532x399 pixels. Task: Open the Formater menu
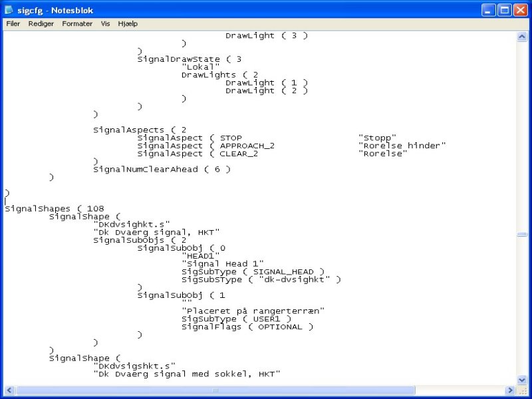coord(77,24)
